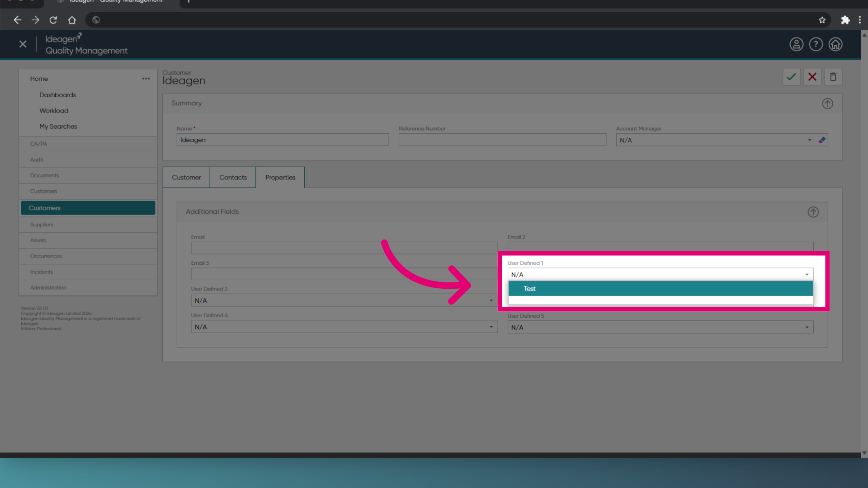868x488 pixels.
Task: Open My Searches in the sidebar
Action: tap(58, 127)
